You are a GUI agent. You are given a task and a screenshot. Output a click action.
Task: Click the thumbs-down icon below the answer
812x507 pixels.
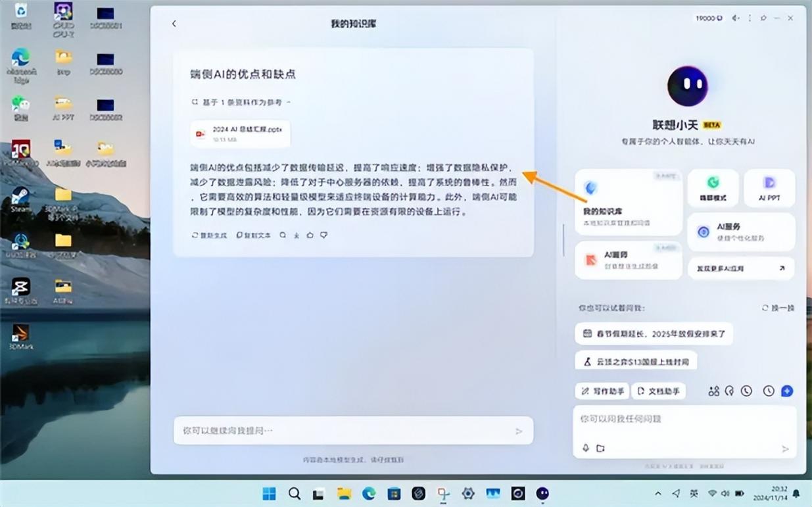click(323, 235)
